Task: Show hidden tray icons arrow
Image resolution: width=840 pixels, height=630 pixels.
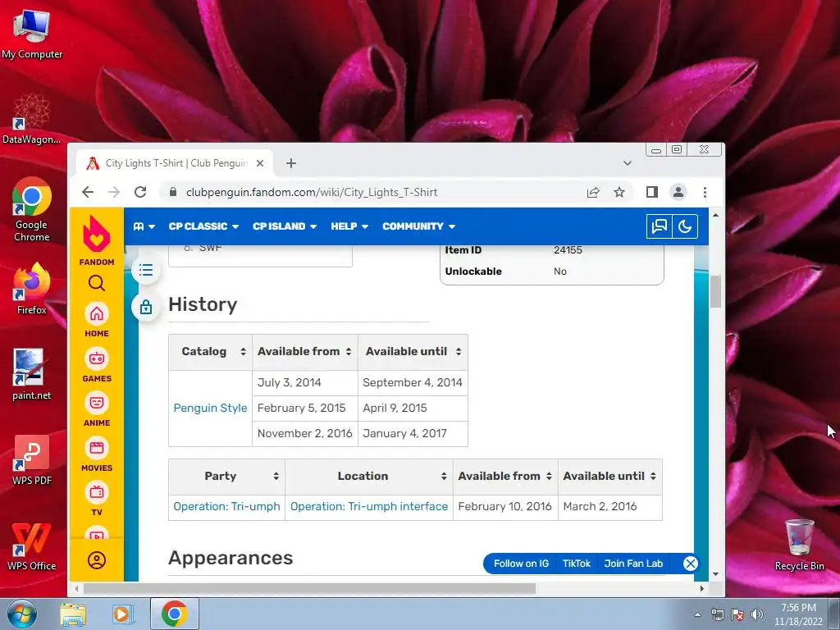Action: 697,614
